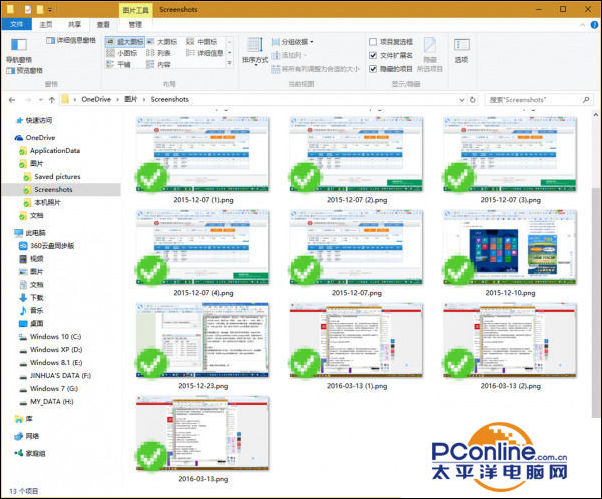Screen dimensions: 602x499
Task: Switch to the 文件 tab
Action: [16, 24]
